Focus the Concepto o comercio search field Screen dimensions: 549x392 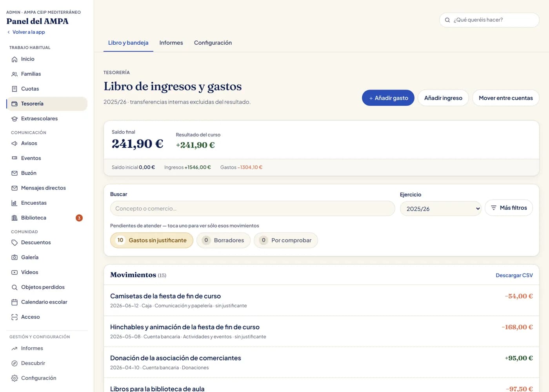pyautogui.click(x=253, y=209)
